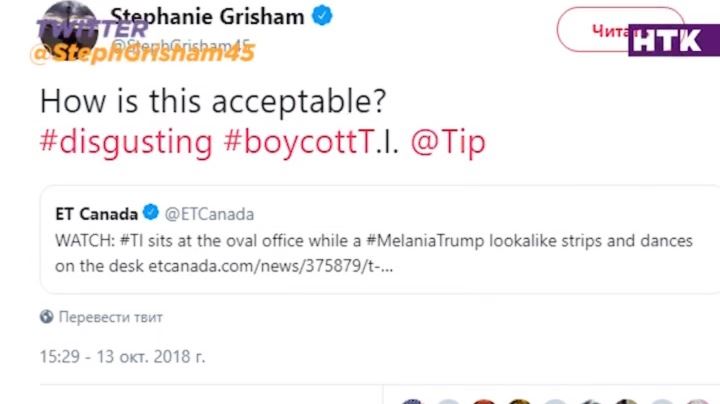Open the #boycottT hashtag link
This screenshot has width=720, height=404.
pyautogui.click(x=298, y=142)
